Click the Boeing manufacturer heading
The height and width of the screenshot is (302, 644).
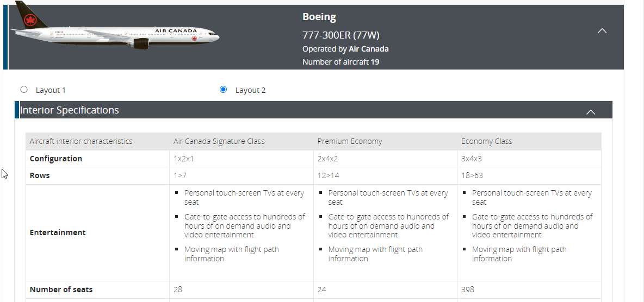click(319, 17)
